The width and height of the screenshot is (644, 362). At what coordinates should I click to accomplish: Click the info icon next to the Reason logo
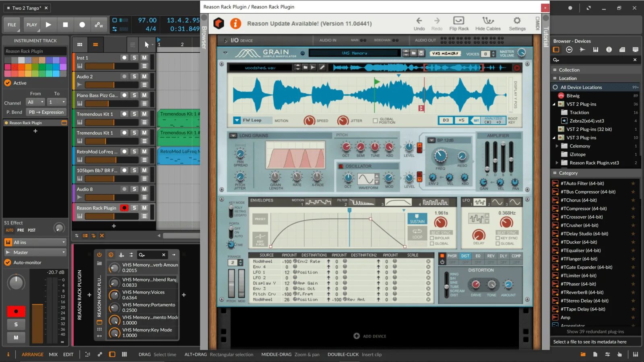[x=236, y=23]
